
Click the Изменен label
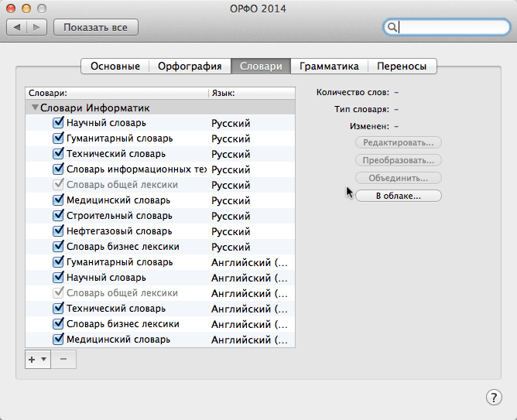coord(370,126)
